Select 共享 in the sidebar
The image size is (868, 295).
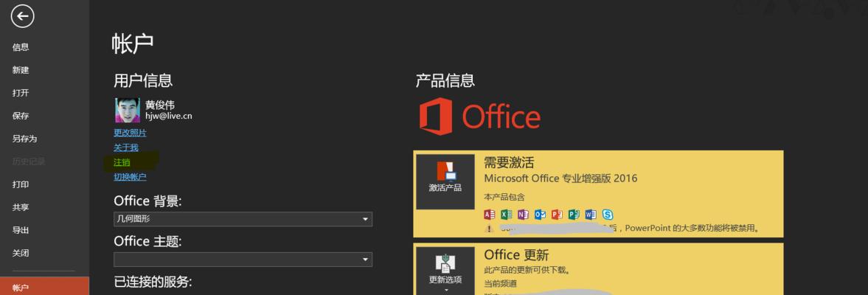(x=21, y=207)
